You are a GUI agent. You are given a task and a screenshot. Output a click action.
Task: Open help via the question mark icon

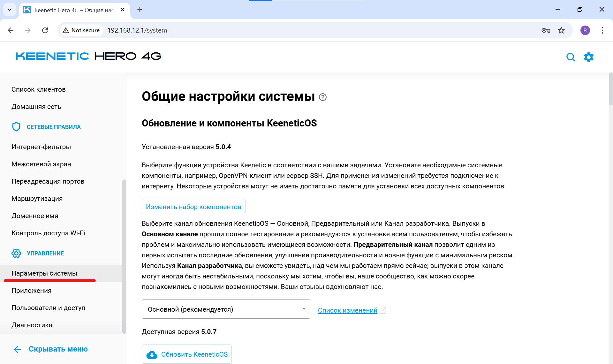click(x=322, y=97)
